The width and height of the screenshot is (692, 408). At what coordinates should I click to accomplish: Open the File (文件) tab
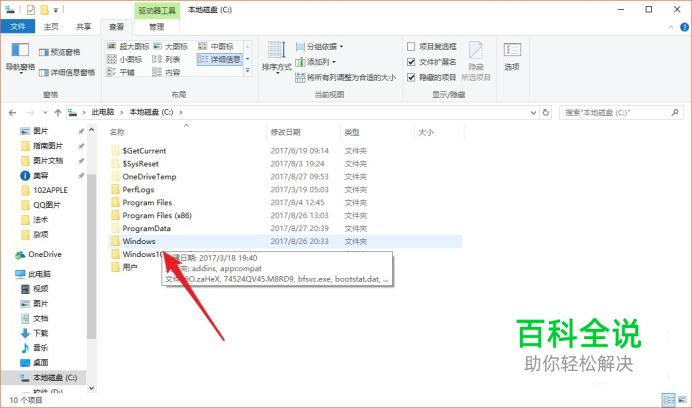[x=18, y=26]
